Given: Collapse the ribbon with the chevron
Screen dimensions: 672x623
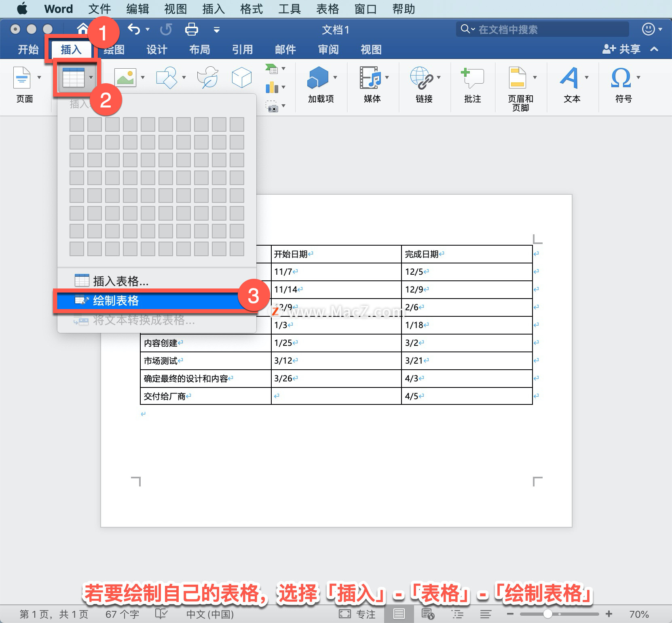Looking at the screenshot, I should pyautogui.click(x=654, y=49).
